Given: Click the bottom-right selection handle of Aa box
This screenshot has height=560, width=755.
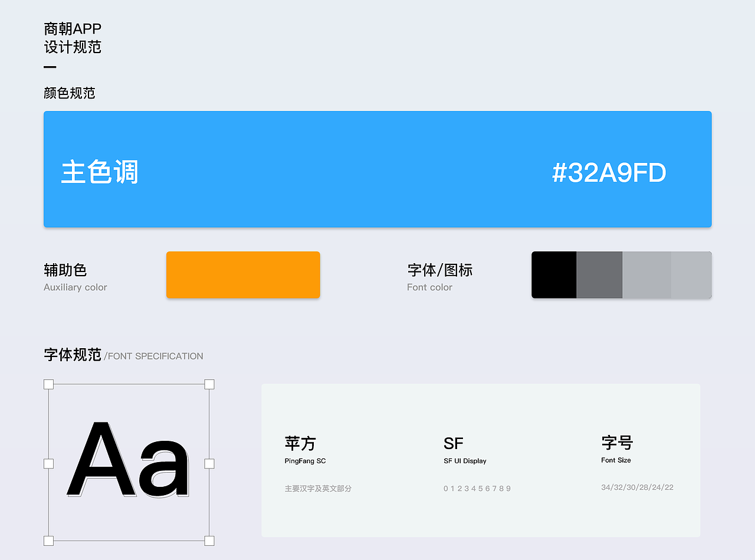Looking at the screenshot, I should 209,541.
